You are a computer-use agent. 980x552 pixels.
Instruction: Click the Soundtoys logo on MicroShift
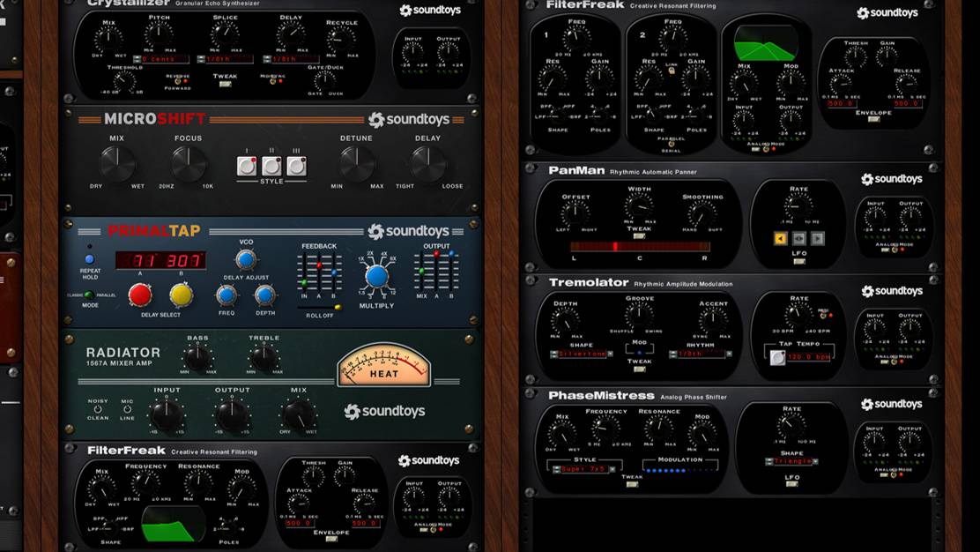point(408,119)
